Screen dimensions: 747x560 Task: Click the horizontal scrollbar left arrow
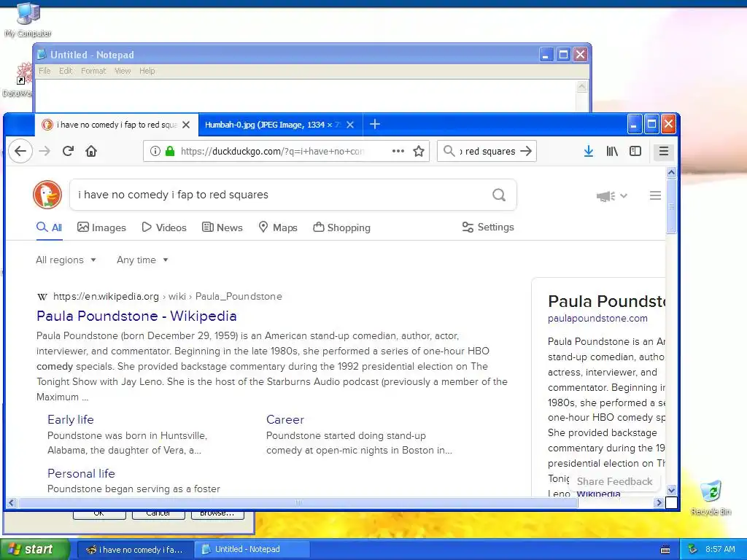(x=11, y=502)
